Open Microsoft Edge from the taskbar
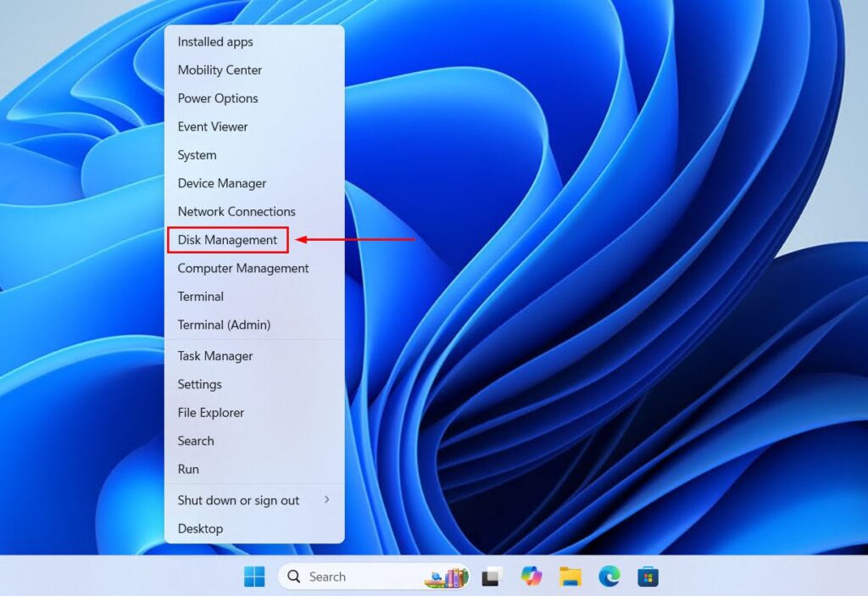 point(609,577)
